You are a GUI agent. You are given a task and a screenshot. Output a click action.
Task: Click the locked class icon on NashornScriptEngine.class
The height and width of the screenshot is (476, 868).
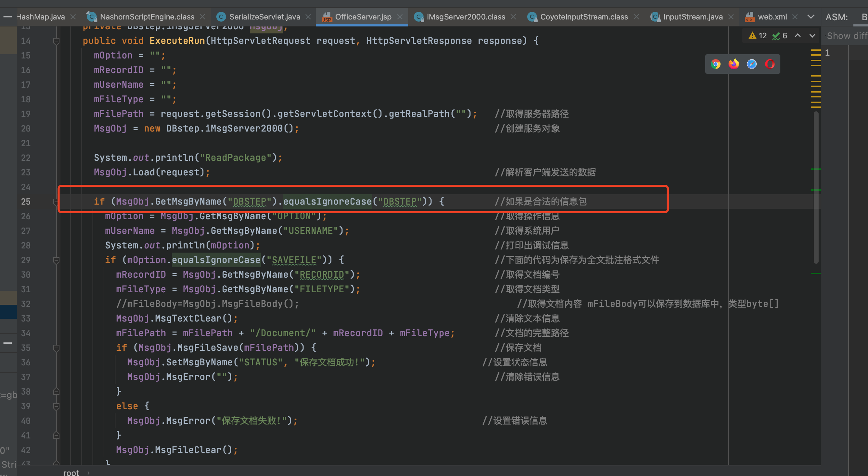(91, 17)
